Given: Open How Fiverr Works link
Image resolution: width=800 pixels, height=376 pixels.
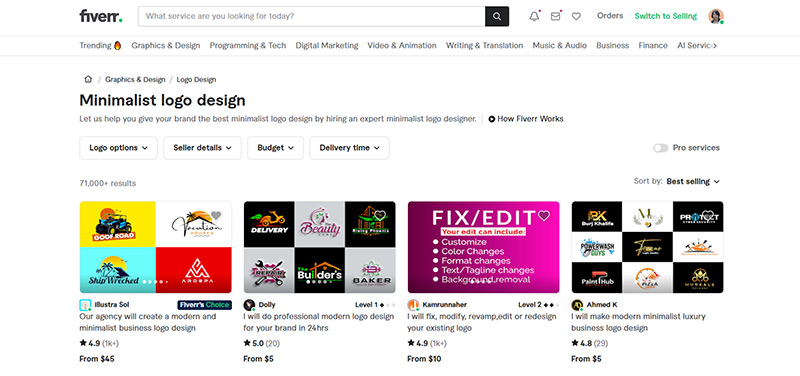Looking at the screenshot, I should pos(526,119).
